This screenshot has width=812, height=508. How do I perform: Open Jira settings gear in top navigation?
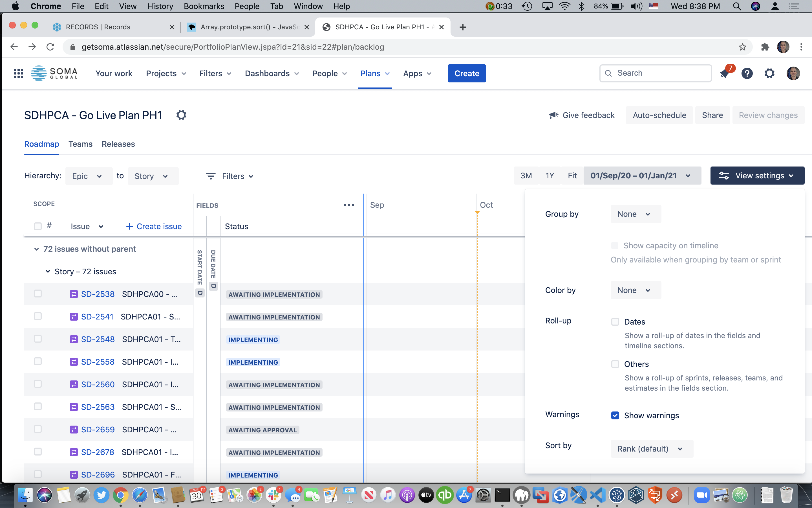[x=769, y=73]
